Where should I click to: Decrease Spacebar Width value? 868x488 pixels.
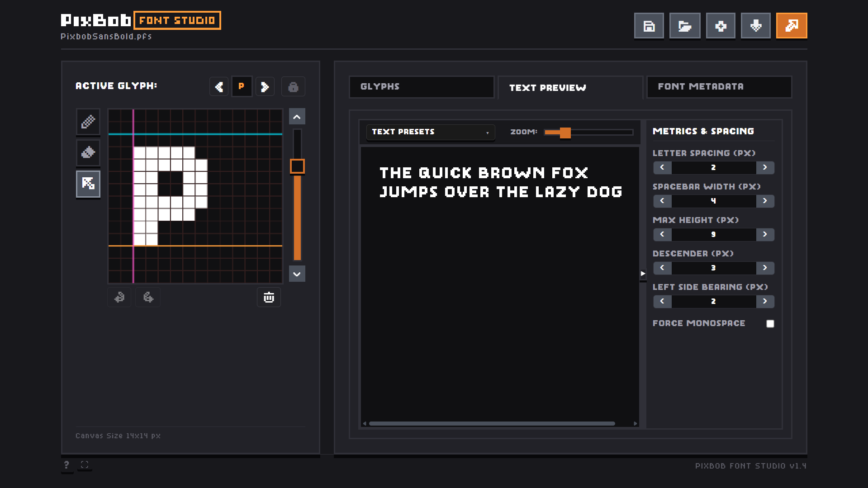[x=662, y=201]
